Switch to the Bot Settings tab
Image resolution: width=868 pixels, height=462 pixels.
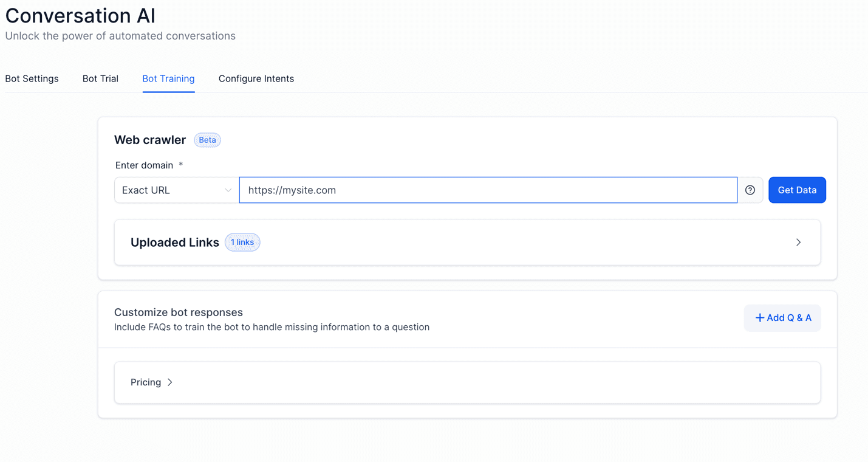pos(32,78)
